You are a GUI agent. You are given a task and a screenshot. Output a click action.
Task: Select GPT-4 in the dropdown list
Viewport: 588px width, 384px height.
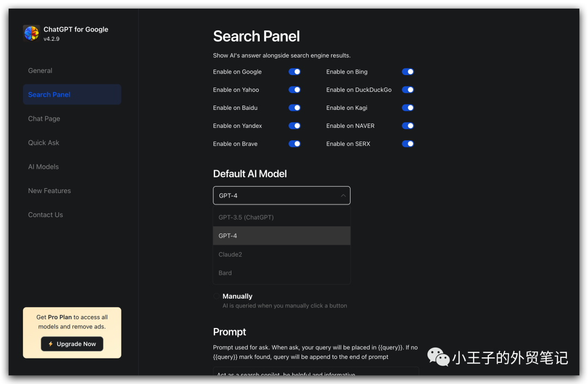pyautogui.click(x=281, y=236)
